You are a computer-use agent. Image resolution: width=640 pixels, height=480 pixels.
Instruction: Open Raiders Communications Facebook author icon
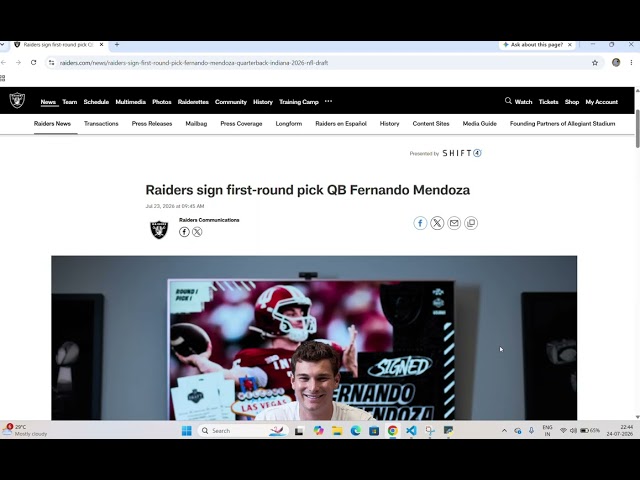[184, 232]
